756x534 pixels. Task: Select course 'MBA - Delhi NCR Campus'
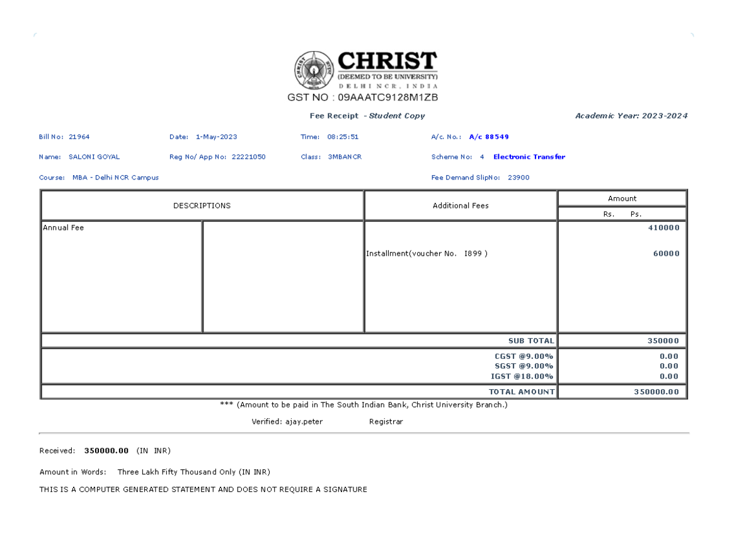116,178
